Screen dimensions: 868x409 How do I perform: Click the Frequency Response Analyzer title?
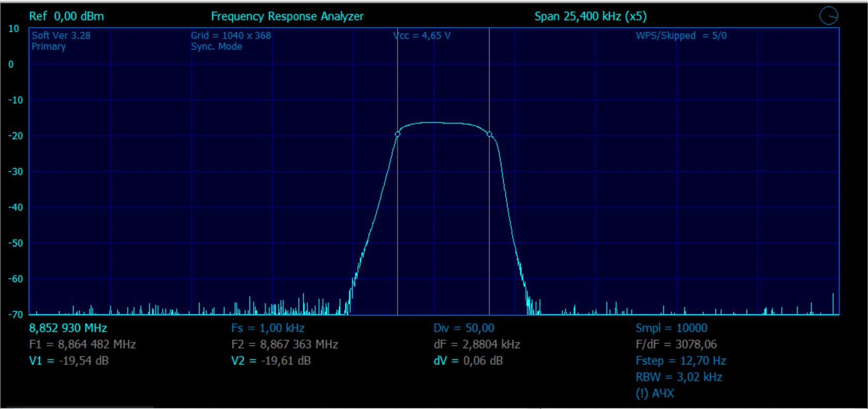coord(287,17)
